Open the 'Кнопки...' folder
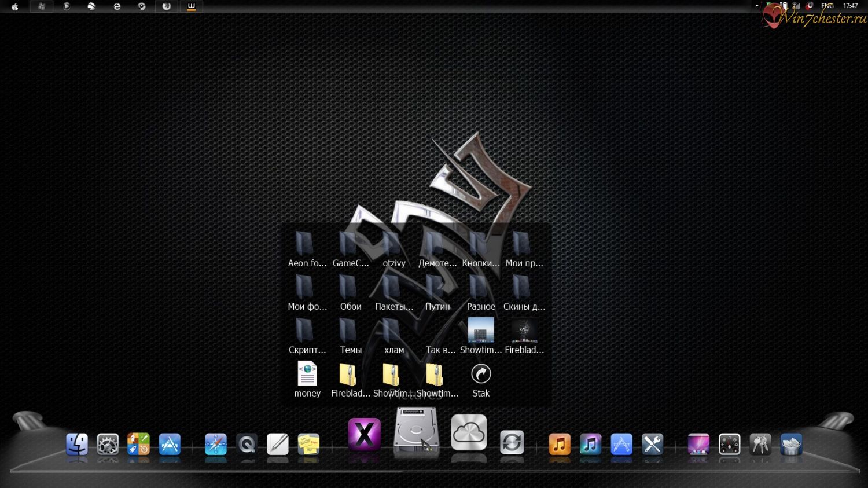Viewport: 868px width, 488px height. [481, 250]
